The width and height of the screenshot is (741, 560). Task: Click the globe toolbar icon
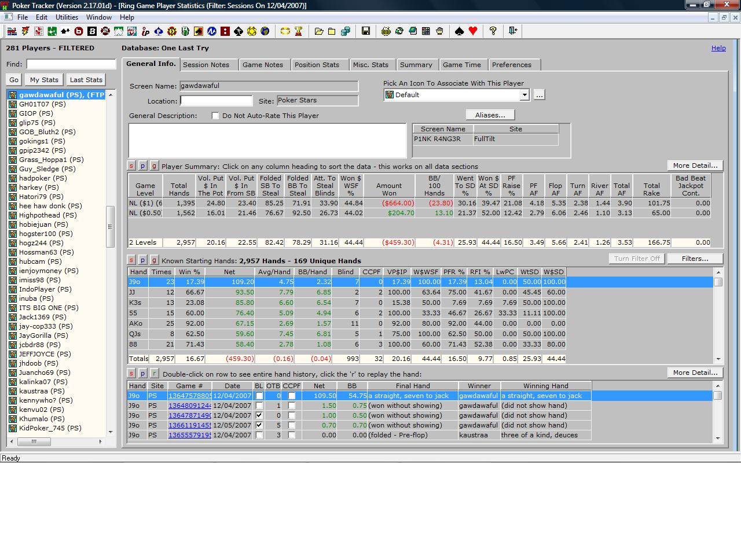(x=265, y=31)
